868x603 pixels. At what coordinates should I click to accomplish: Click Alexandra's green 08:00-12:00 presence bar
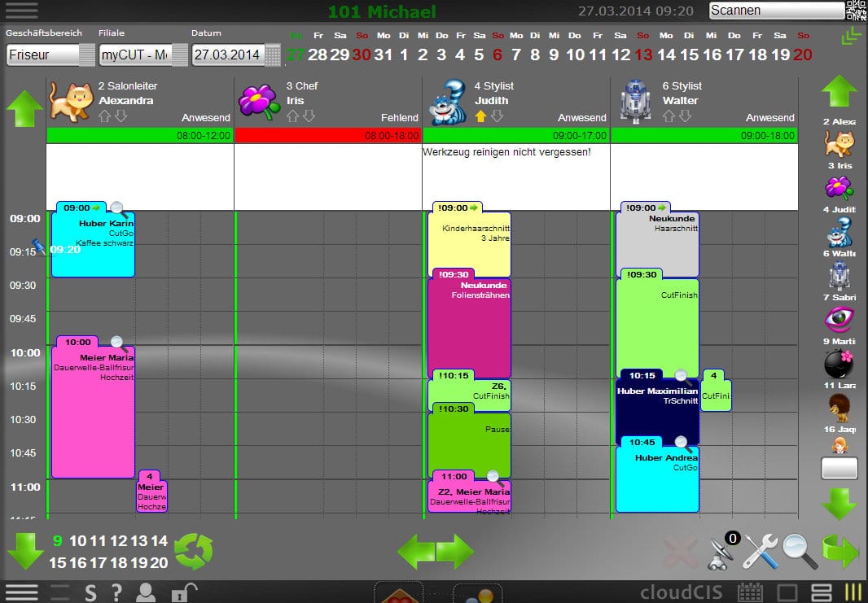[139, 136]
